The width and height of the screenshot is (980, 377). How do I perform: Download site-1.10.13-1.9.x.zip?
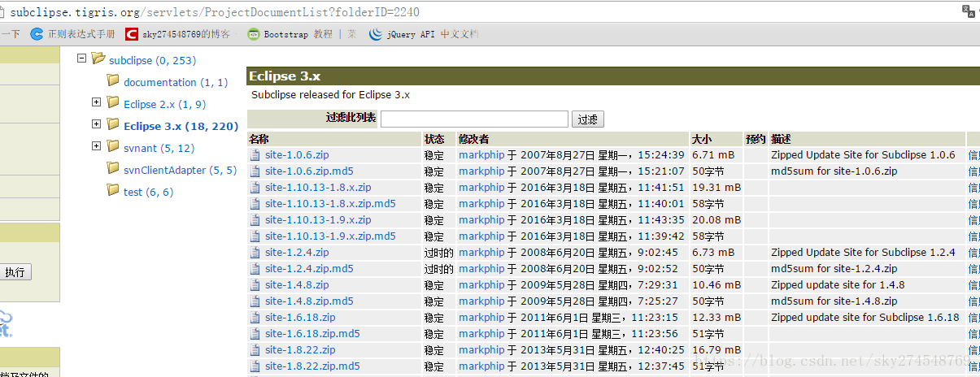coord(318,219)
